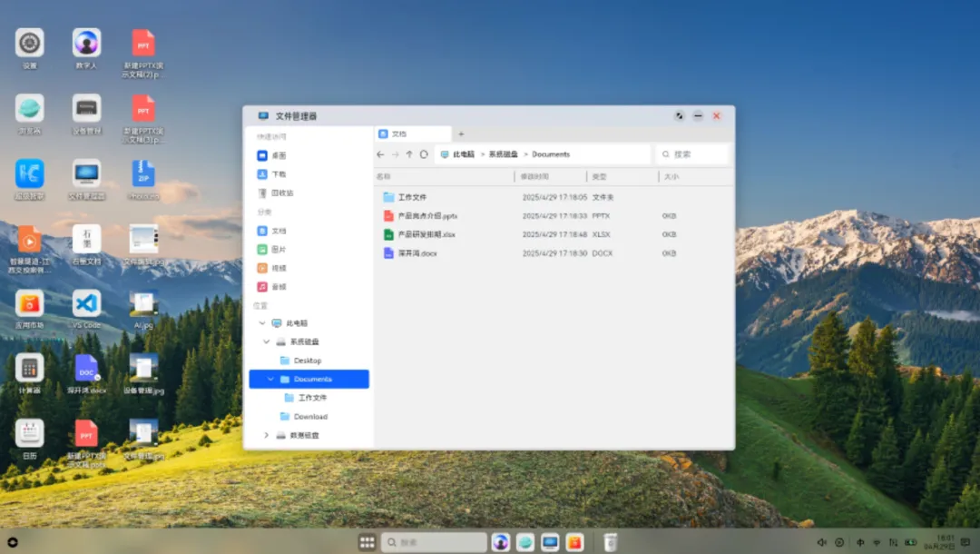Open the Wi-Fi menu in system tray
Viewport: 980px width, 554px height.
pos(877,543)
